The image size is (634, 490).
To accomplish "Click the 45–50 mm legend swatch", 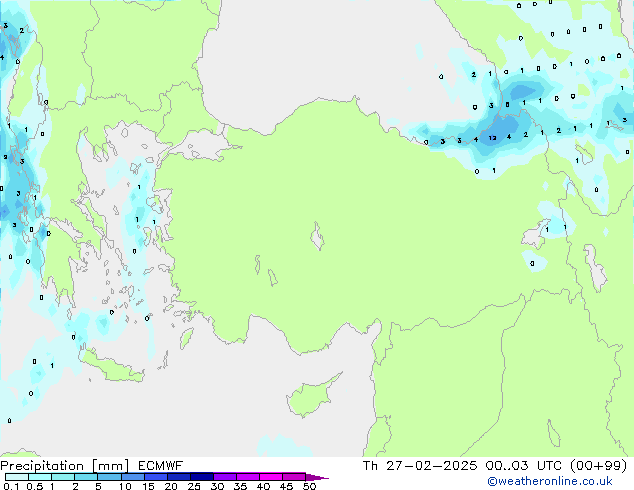I will tap(294, 477).
